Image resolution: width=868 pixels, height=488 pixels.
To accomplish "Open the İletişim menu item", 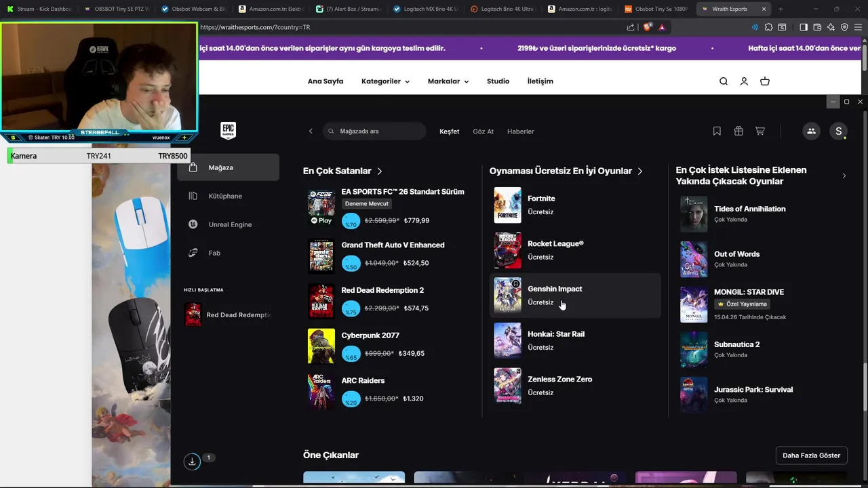I will 540,81.
